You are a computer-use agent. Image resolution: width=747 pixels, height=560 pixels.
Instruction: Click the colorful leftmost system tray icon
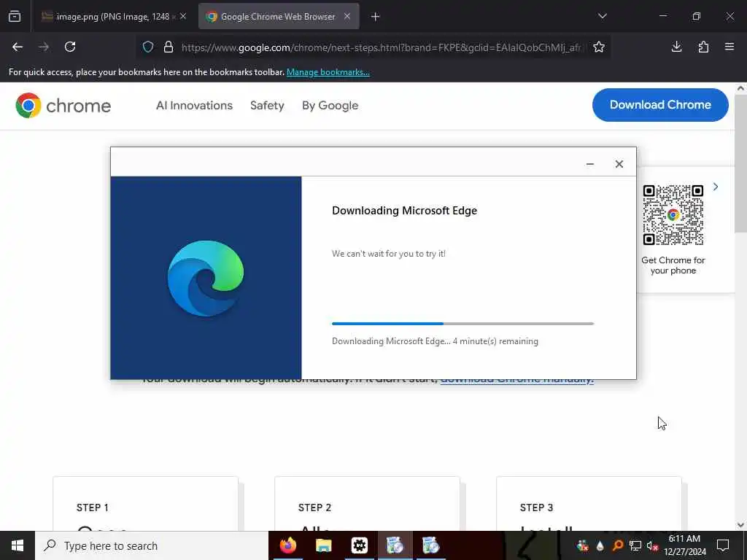click(x=582, y=545)
